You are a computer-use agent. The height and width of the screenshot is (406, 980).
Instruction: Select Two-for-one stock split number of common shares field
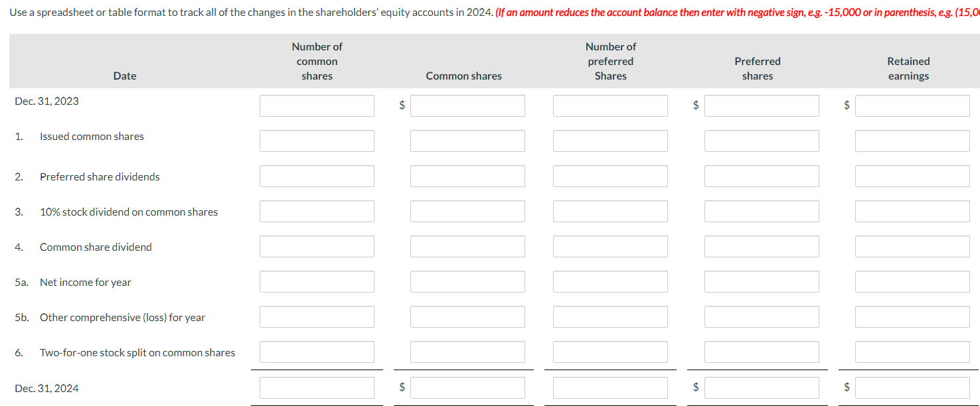(x=317, y=352)
